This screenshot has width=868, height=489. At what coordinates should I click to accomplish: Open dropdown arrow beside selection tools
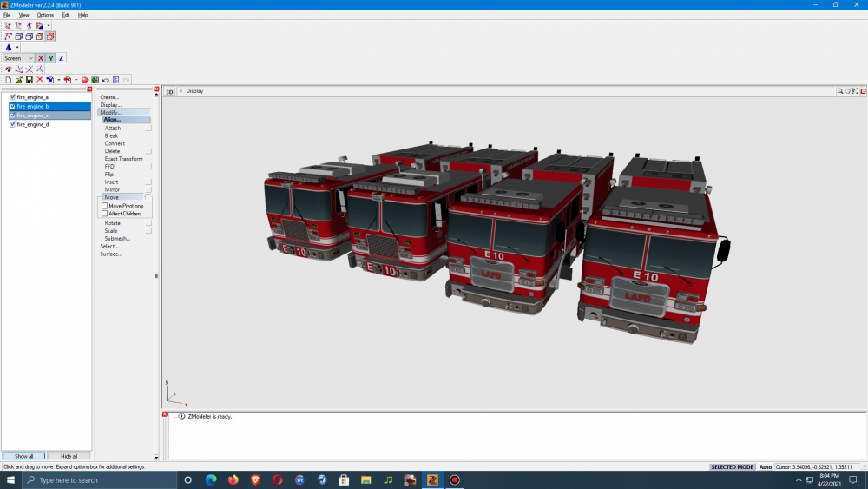pos(48,25)
